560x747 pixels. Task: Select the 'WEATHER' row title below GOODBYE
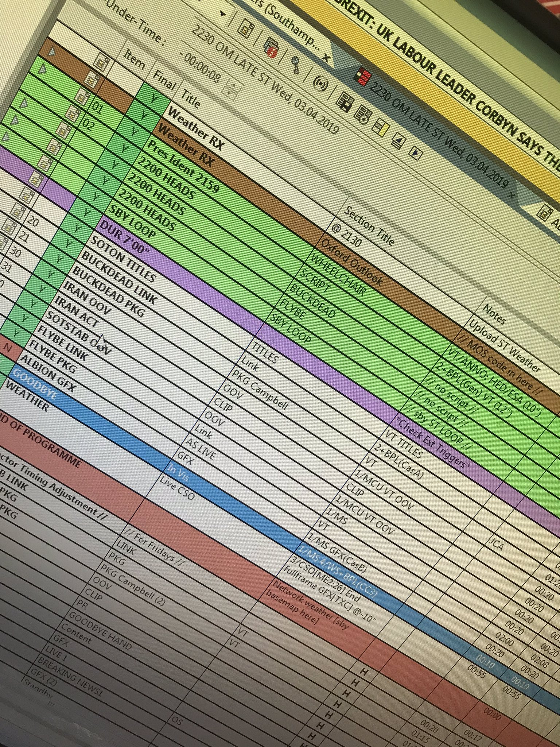coord(27,398)
